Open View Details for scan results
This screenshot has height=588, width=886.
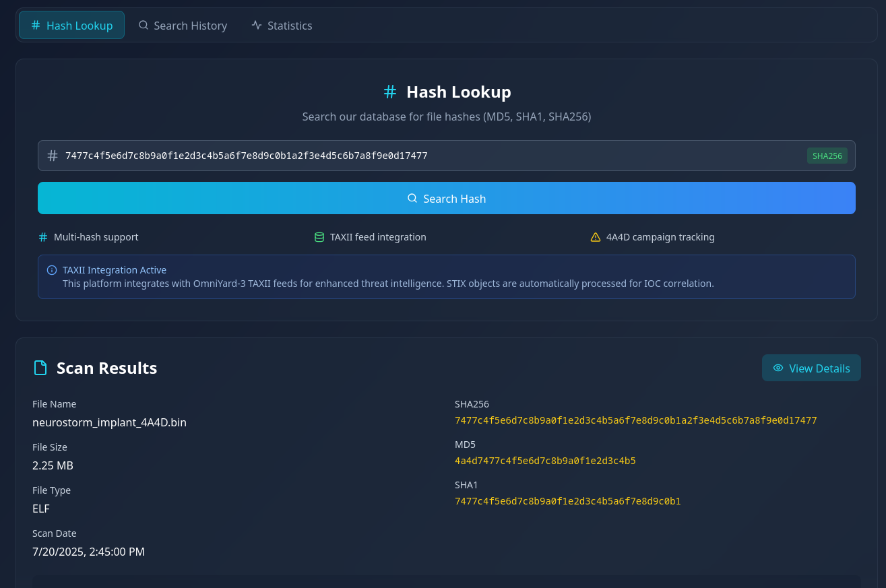click(x=811, y=368)
